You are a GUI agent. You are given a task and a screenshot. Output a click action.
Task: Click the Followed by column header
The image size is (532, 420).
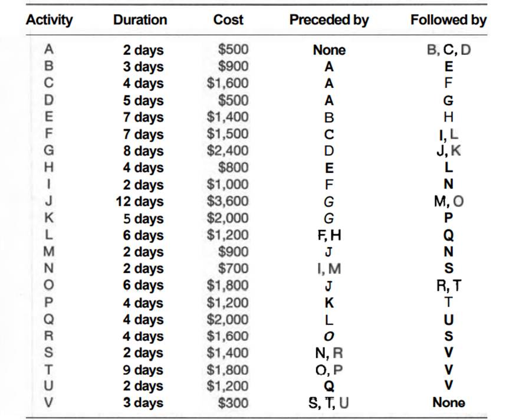(x=448, y=20)
